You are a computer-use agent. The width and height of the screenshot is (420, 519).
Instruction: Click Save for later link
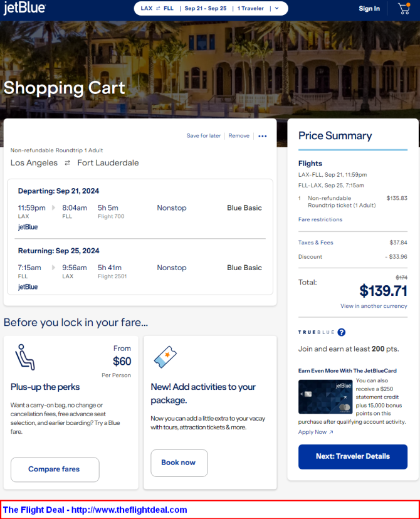tap(204, 136)
